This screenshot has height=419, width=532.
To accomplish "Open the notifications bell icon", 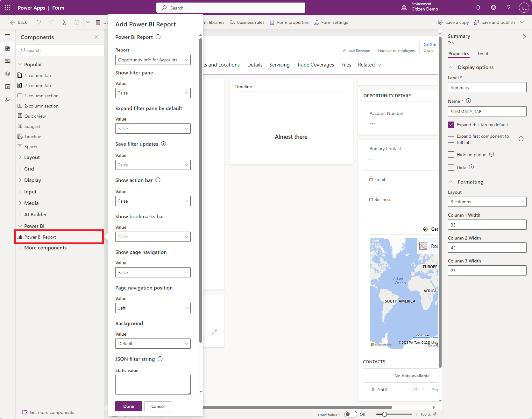I will (478, 8).
